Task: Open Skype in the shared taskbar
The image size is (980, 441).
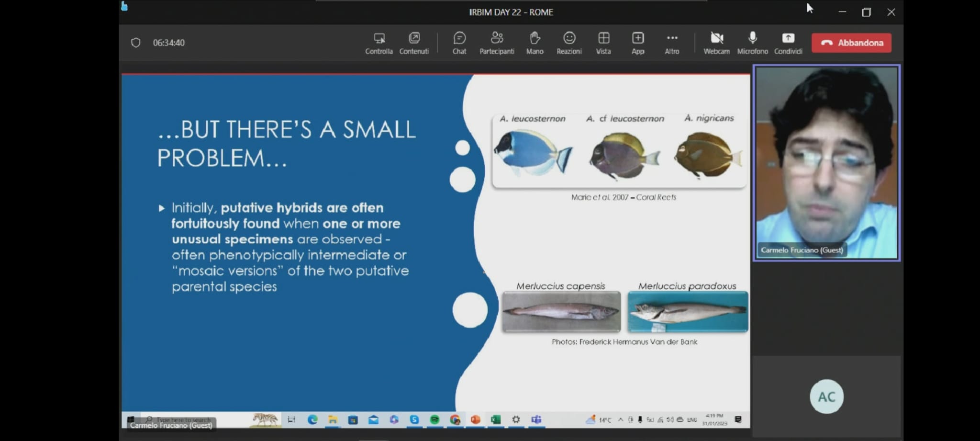Action: [x=414, y=419]
